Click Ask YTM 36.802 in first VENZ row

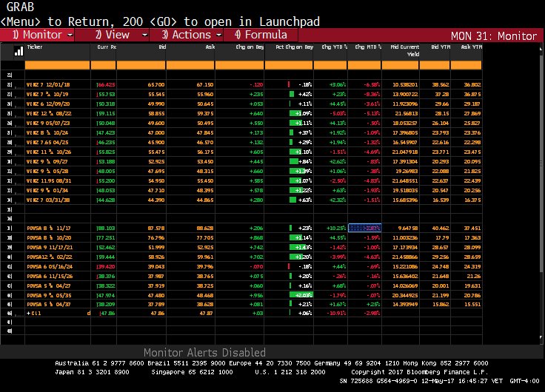click(x=472, y=85)
